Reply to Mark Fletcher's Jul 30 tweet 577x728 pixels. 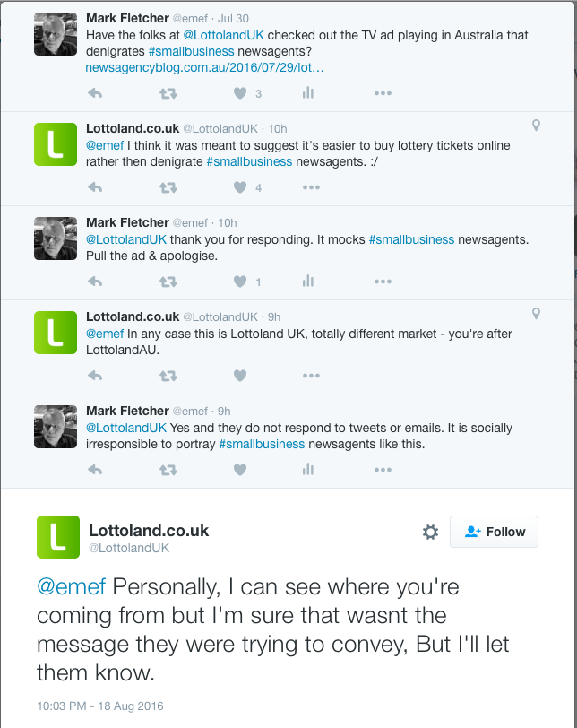pyautogui.click(x=96, y=93)
